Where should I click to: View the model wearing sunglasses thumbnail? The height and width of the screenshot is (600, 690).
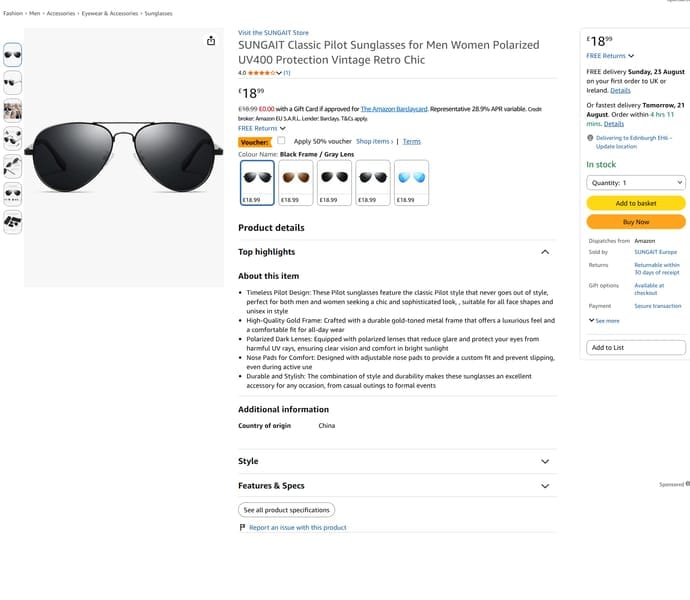pos(13,110)
